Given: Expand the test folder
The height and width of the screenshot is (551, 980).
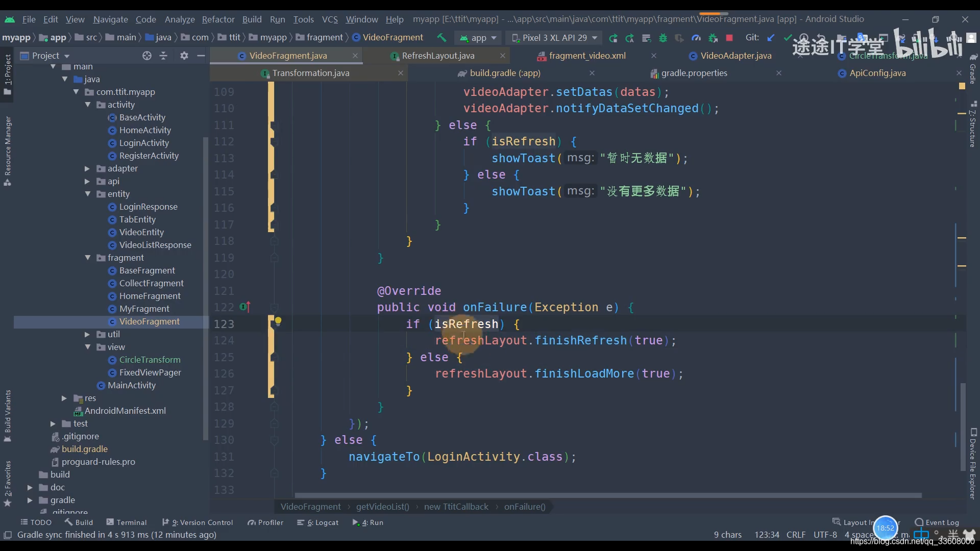Looking at the screenshot, I should [x=53, y=423].
